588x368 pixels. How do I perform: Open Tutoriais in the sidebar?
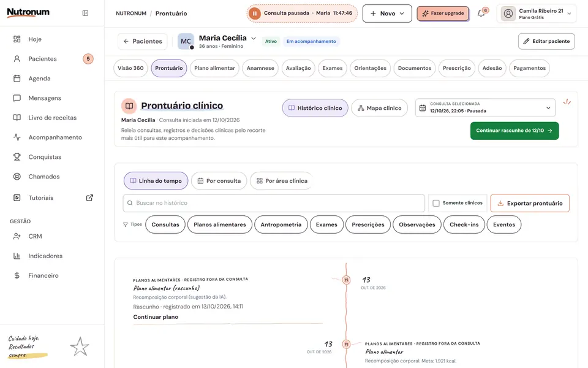point(41,197)
